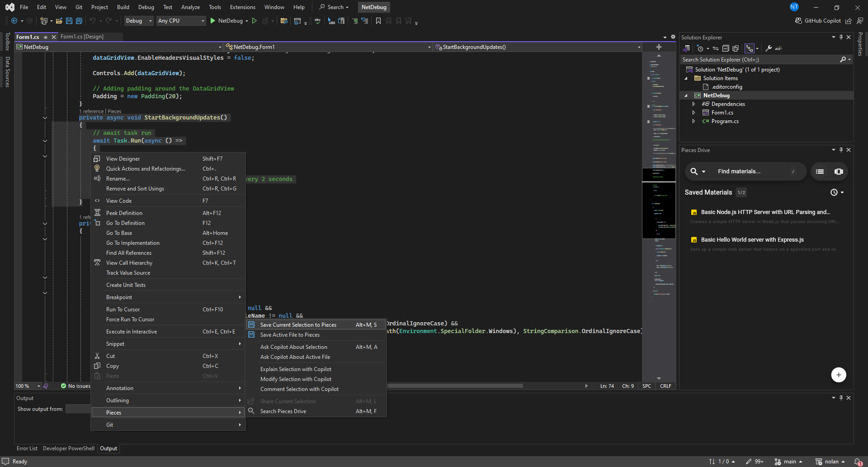Click the spell checker abc icon
Viewport: 868px width, 467px height.
[x=317, y=21]
